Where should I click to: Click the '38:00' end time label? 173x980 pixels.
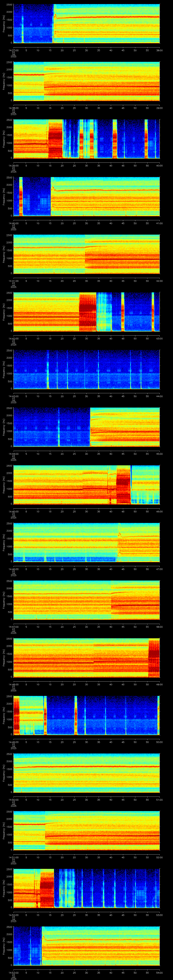(159, 50)
